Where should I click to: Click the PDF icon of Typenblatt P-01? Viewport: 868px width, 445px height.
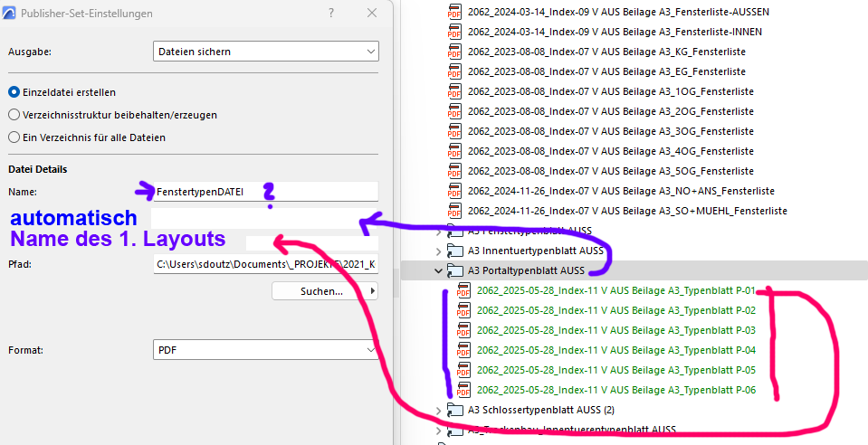463,291
